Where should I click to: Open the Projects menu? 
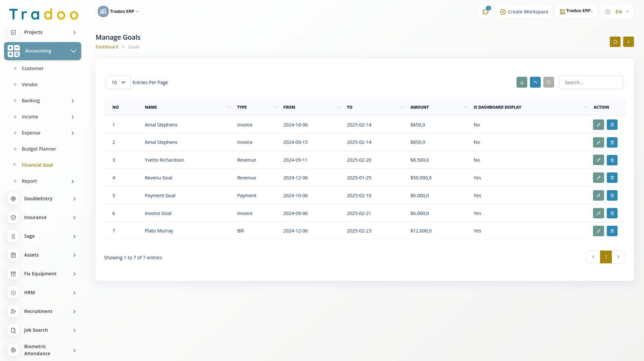coord(43,32)
